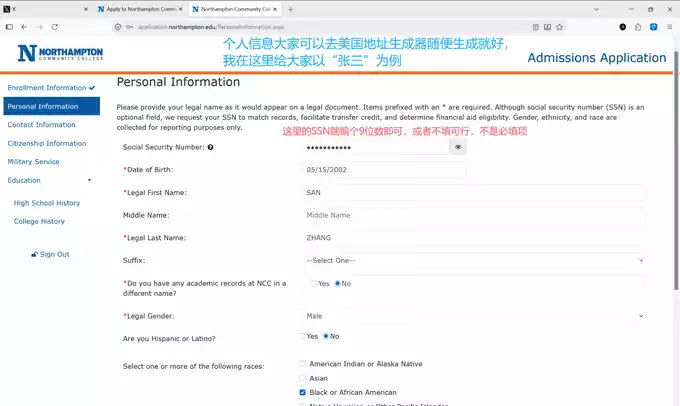Go to Citizenship Information section
Viewport: 680px width, 406px height.
click(47, 143)
